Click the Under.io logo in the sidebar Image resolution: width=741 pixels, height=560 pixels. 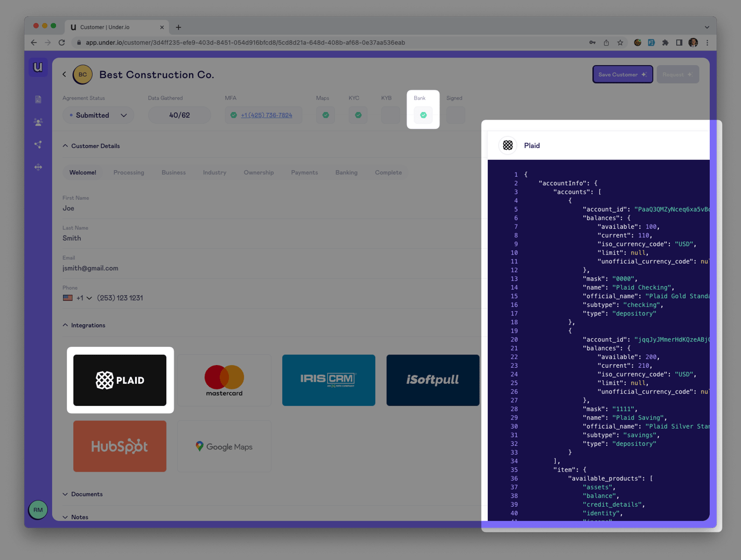(x=38, y=67)
